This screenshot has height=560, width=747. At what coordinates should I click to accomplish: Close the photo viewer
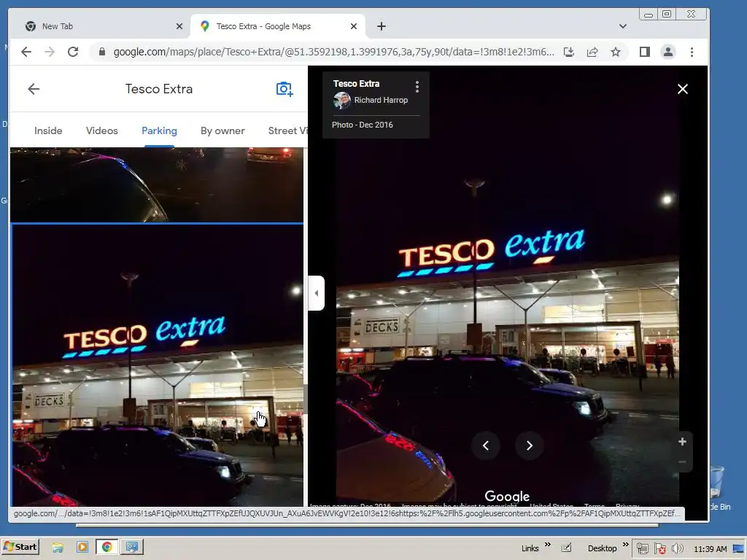(683, 89)
